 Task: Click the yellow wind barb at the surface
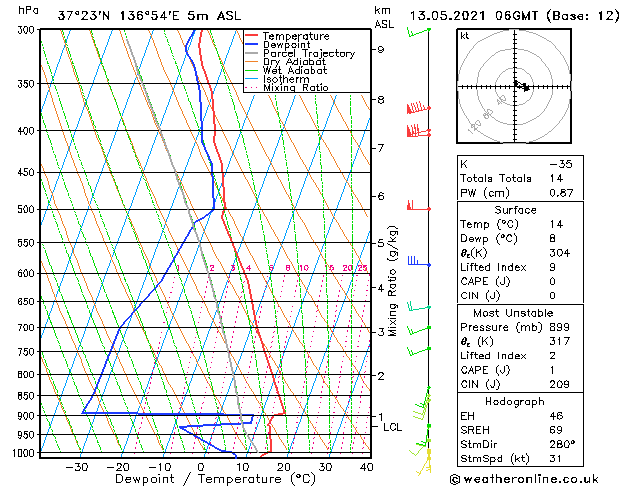pyautogui.click(x=428, y=455)
